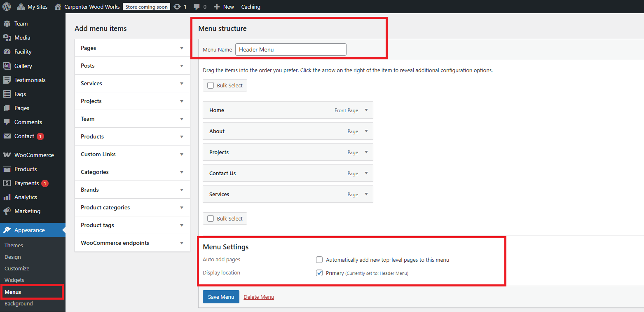Click the Menu Name input field

click(290, 49)
